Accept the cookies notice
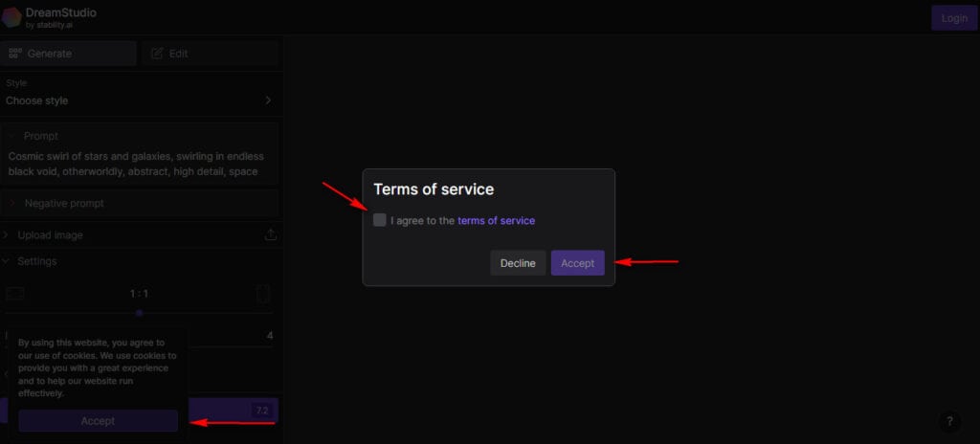This screenshot has width=980, height=444. pyautogui.click(x=98, y=421)
